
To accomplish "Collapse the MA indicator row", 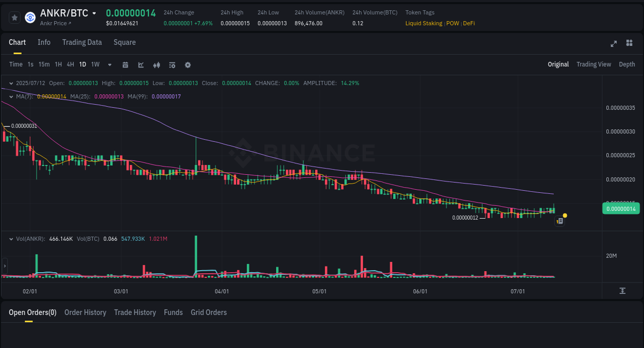I will (x=10, y=96).
